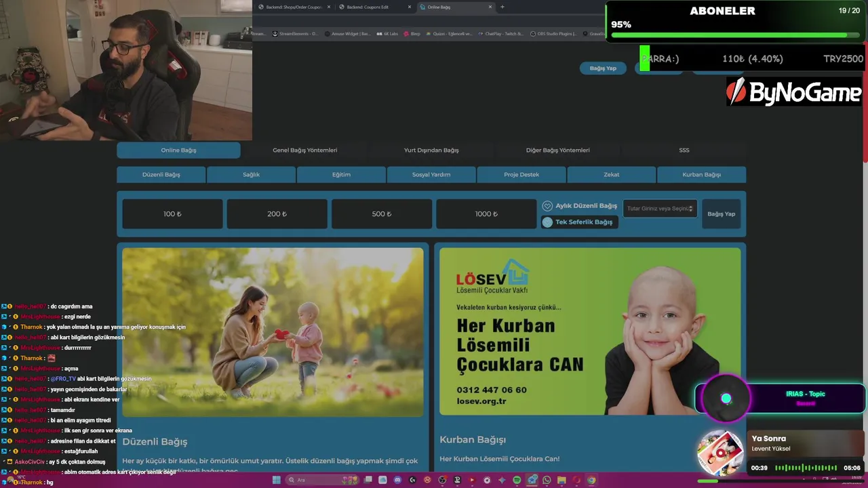Click the Düzenli Bağış heading
The width and height of the screenshot is (868, 488).
click(155, 441)
